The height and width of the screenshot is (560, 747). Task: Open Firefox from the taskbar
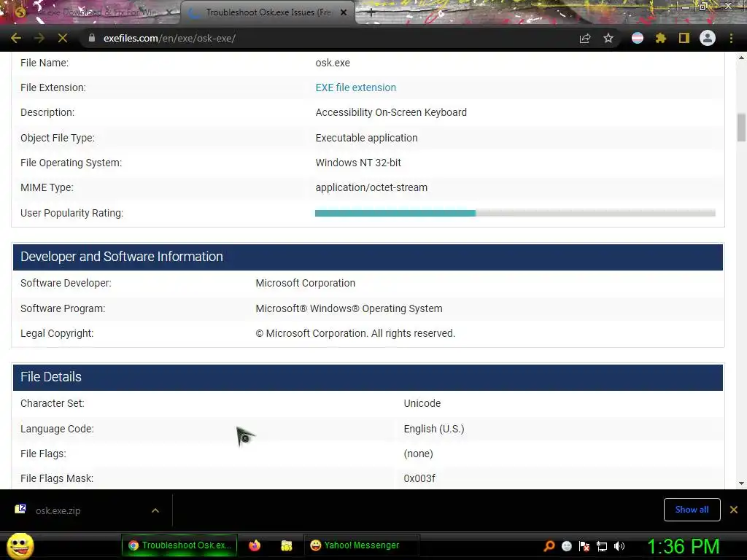[255, 545]
